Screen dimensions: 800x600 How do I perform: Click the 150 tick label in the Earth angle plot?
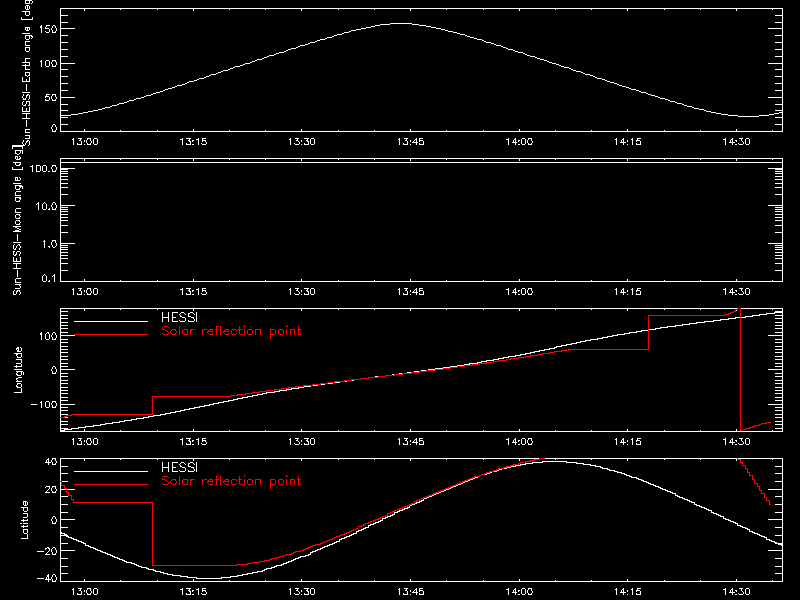[47, 29]
